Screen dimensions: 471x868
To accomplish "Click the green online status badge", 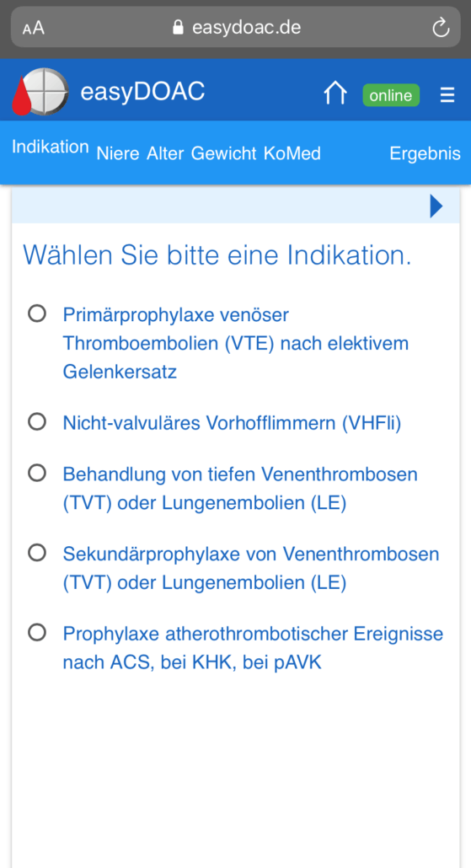I will (x=391, y=95).
